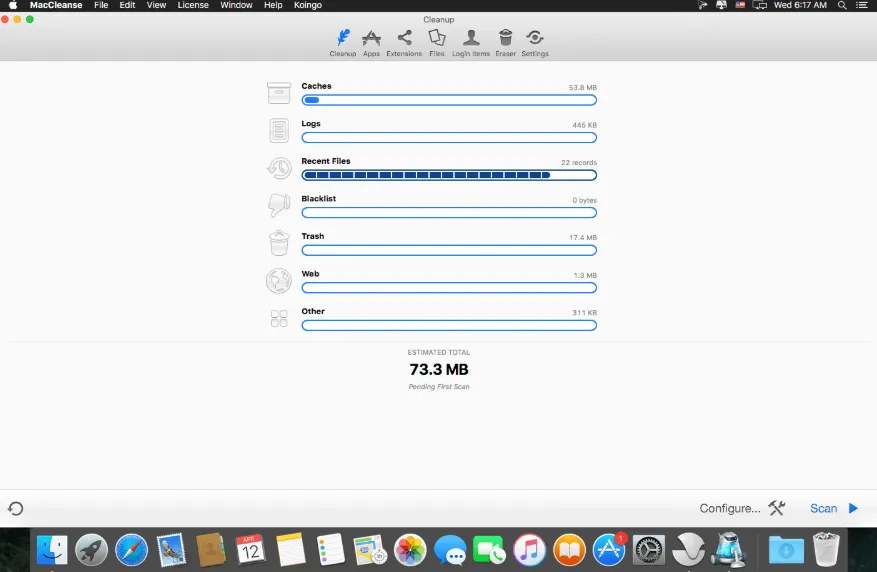Viewport: 877px width, 572px height.
Task: Open App Store from the Dock
Action: (x=609, y=550)
